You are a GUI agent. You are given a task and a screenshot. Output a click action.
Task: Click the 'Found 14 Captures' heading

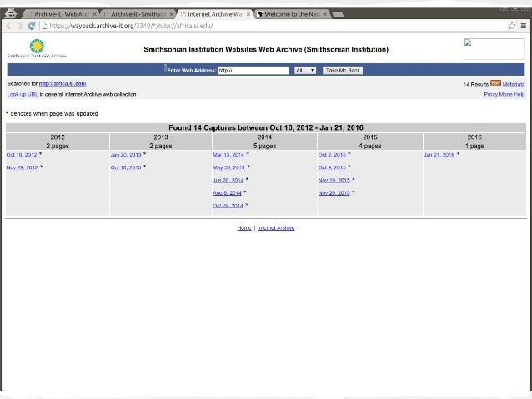pyautogui.click(x=266, y=127)
